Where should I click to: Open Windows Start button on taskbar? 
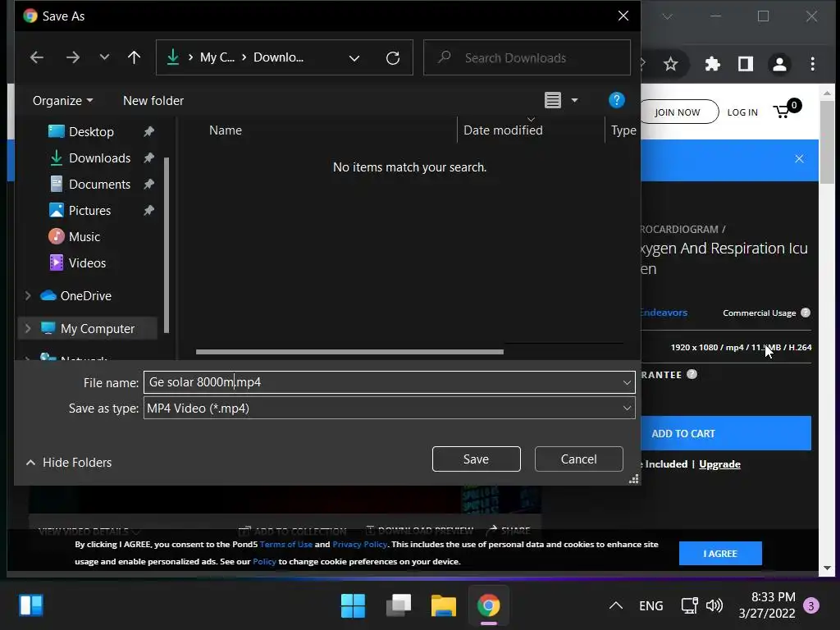click(353, 606)
